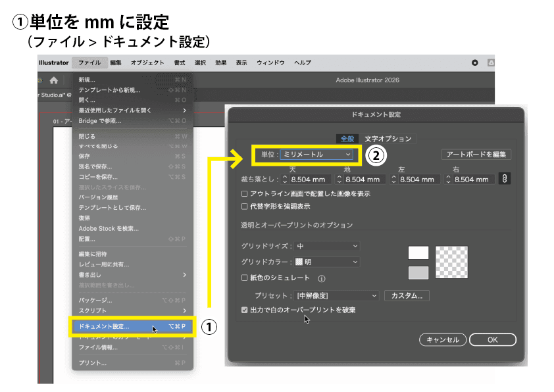Click the 右 bleed value field
The width and height of the screenshot is (554, 392).
click(x=474, y=180)
